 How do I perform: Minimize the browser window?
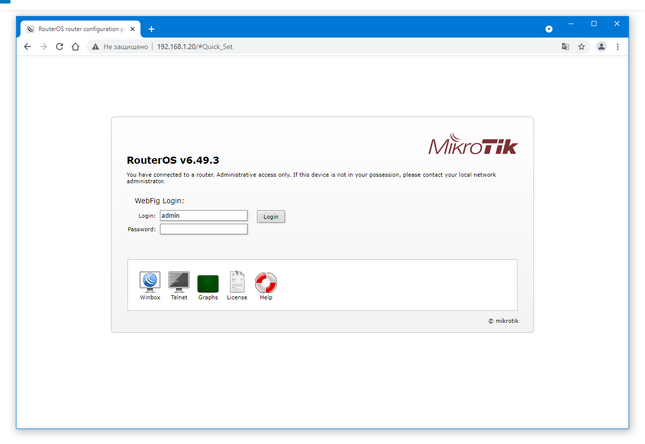[571, 23]
